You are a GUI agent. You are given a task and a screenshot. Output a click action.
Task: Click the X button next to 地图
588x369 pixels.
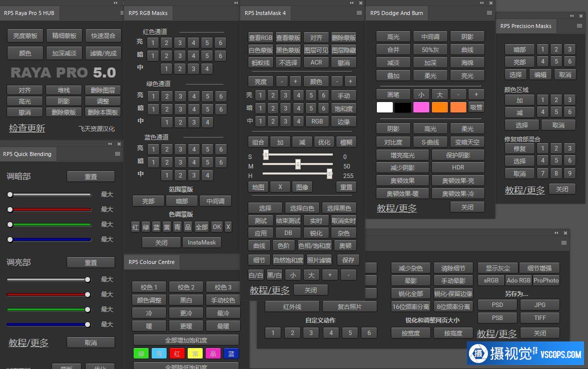pos(280,187)
